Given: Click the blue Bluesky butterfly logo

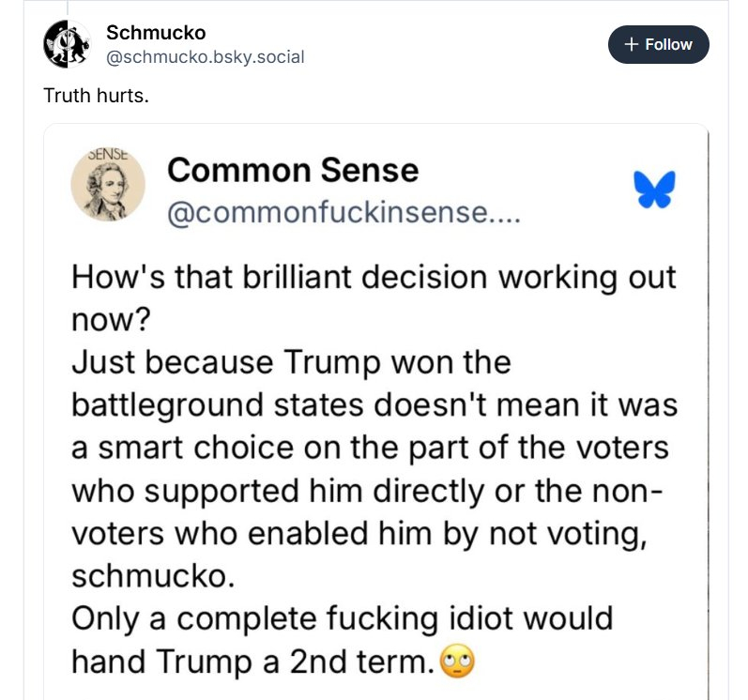Looking at the screenshot, I should click(654, 190).
